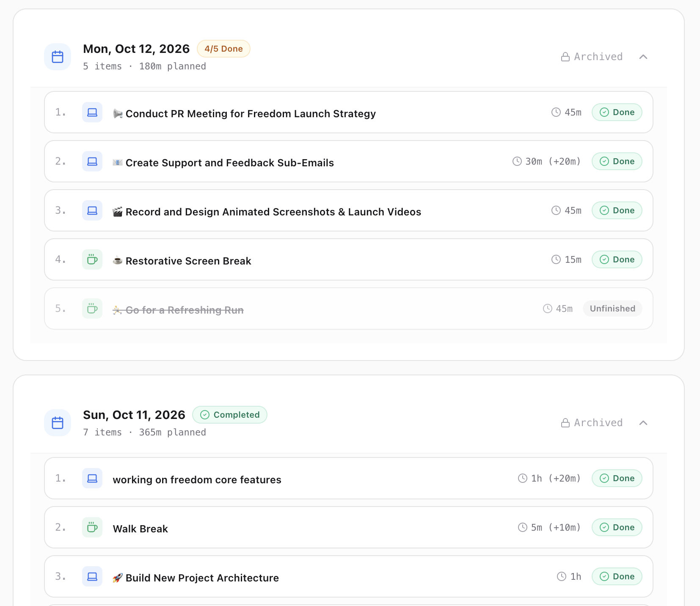
Task: Click the Mon, Oct 12, 2026 heading
Action: (x=136, y=49)
